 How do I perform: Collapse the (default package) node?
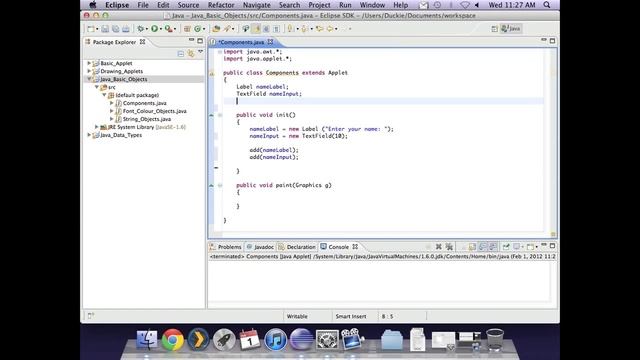104,95
